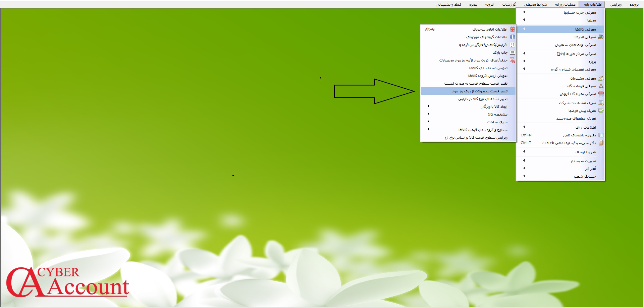
Task: Click the blue info icon for 'اطلاعات گروههاي موجودي'
Action: [513, 37]
